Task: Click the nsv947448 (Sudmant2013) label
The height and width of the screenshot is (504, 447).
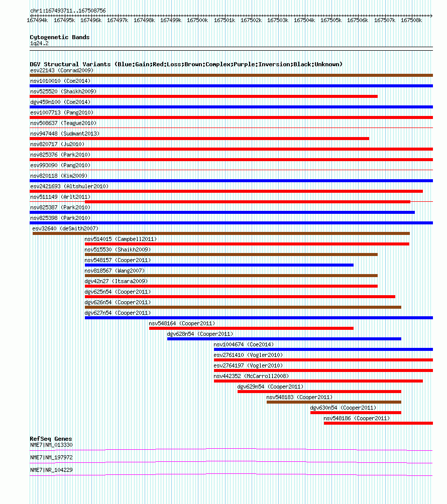Action: 65,134
